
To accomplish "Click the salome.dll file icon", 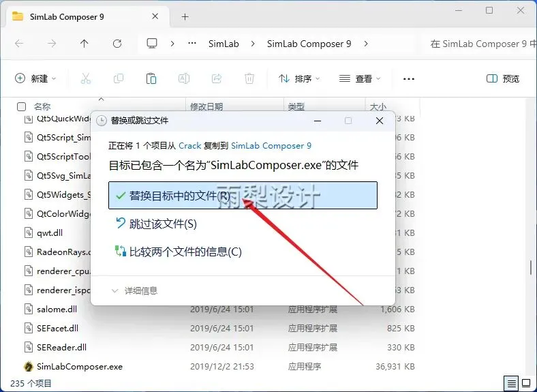I will pos(28,309).
